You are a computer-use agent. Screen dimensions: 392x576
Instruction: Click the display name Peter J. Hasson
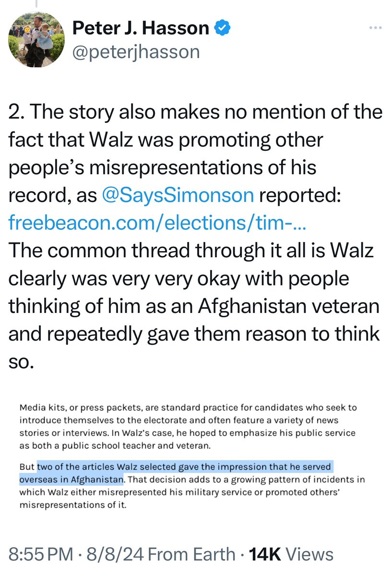coord(140,29)
